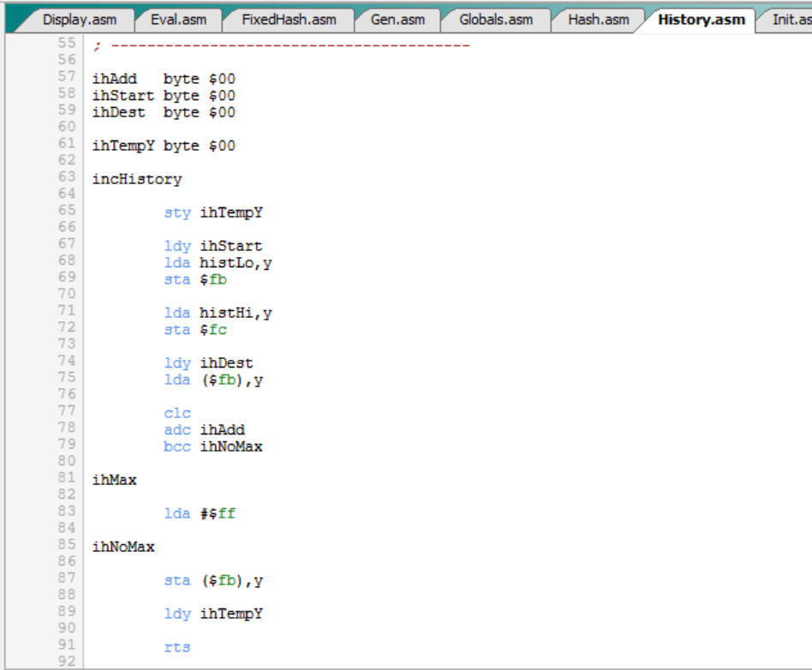
Task: Click line number 81 in the gutter
Action: click(67, 478)
